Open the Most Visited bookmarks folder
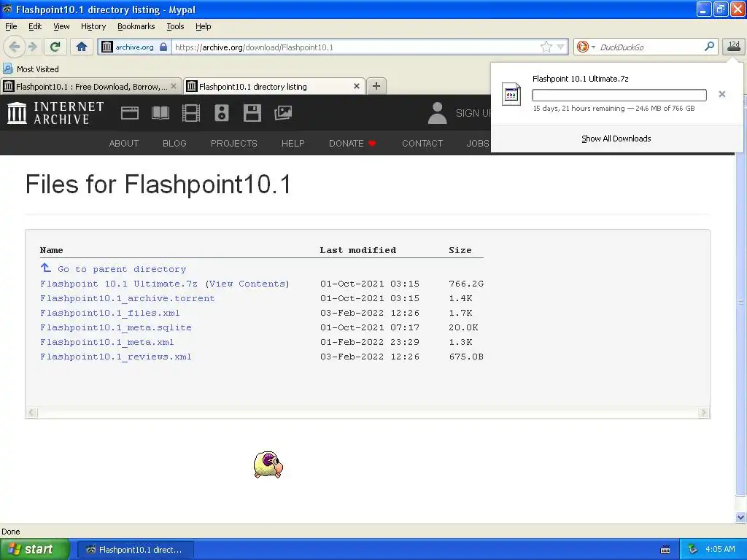This screenshot has width=747, height=560. [x=31, y=69]
